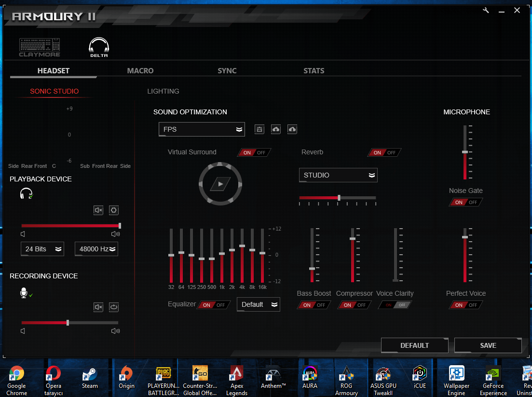Mute the recording device
Viewport: 532px width, 397px height.
98,307
